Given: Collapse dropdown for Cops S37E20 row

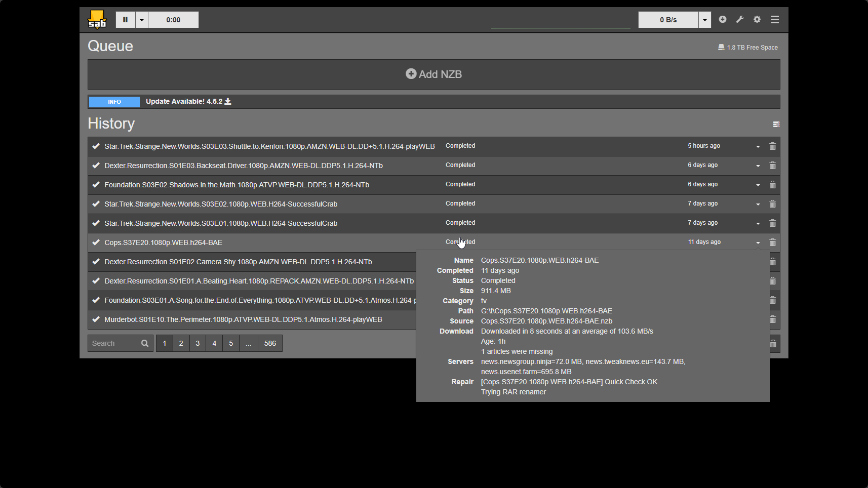Looking at the screenshot, I should point(758,243).
